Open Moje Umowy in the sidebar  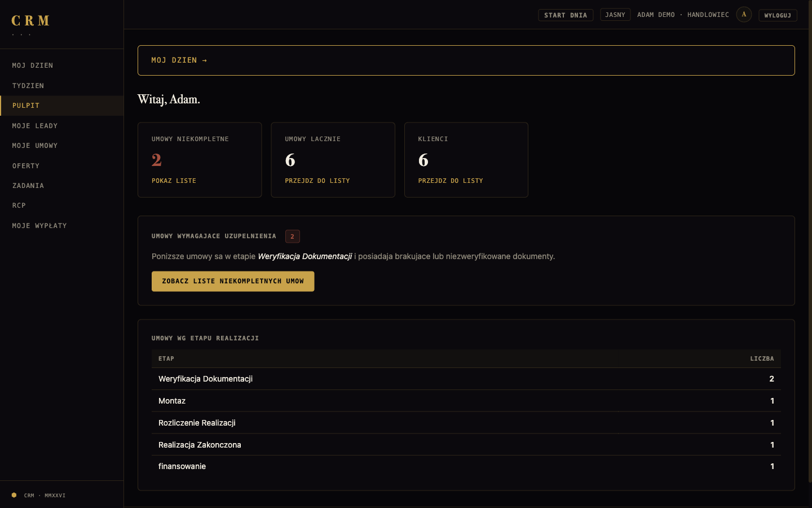click(x=61, y=146)
